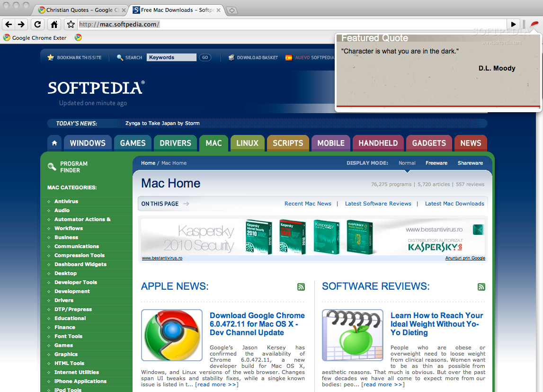Open the www.bestantivirus.ro ad link
Image resolution: width=543 pixels, height=392 pixels.
point(162,258)
